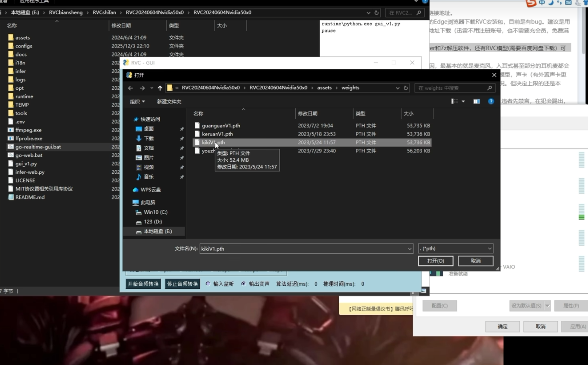
Task: Select go-web.bat in the Explorer window
Action: click(x=28, y=155)
